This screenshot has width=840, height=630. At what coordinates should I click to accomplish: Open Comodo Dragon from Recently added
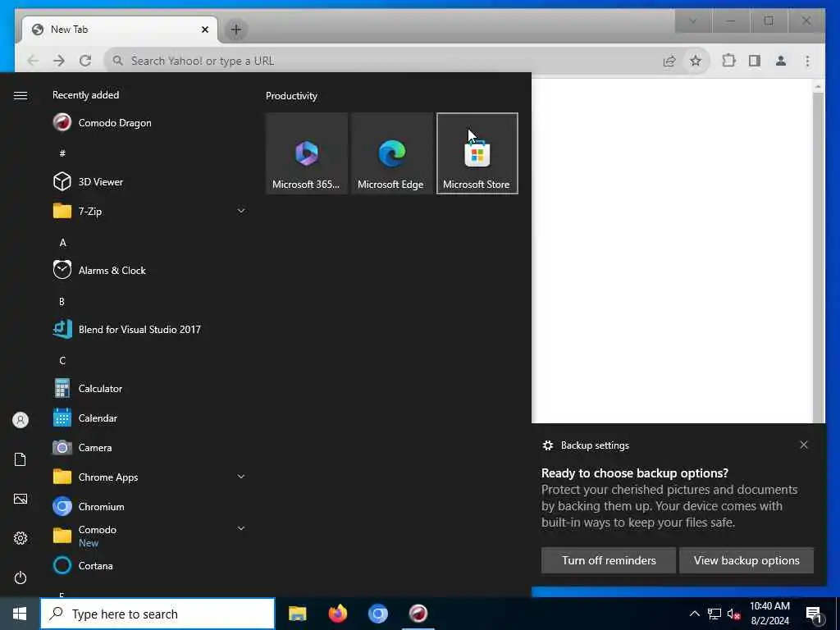pos(102,123)
